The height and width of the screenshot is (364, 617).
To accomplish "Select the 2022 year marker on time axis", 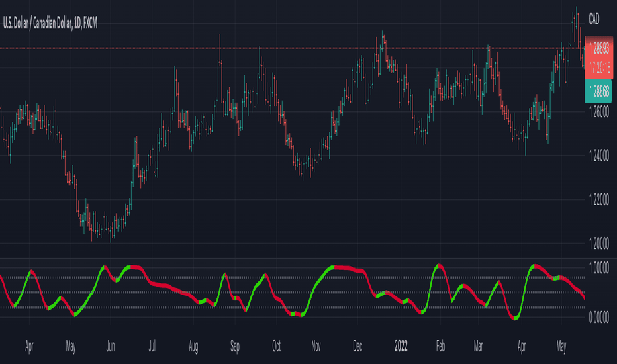I will 401,346.
